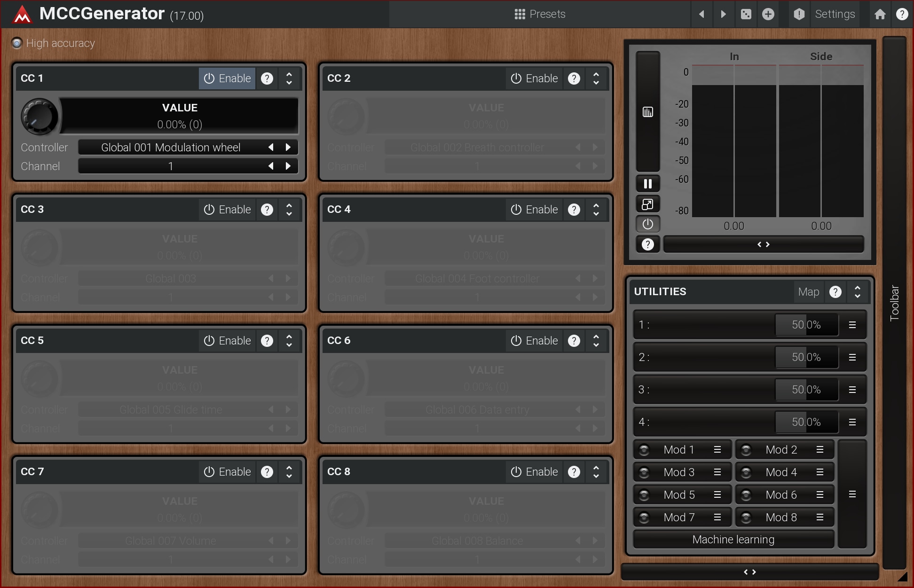The width and height of the screenshot is (914, 588).
Task: Open the Presets menu
Action: 540,14
